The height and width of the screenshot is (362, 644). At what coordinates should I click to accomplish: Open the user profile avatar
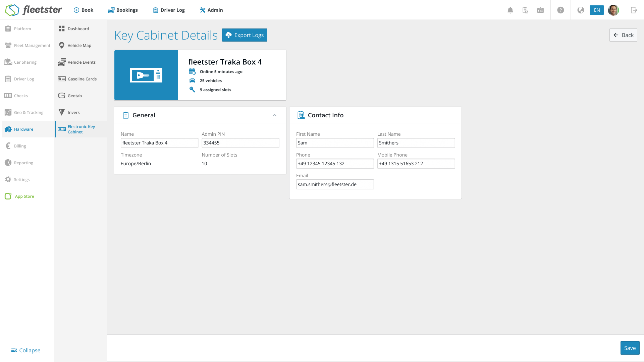[x=613, y=10]
